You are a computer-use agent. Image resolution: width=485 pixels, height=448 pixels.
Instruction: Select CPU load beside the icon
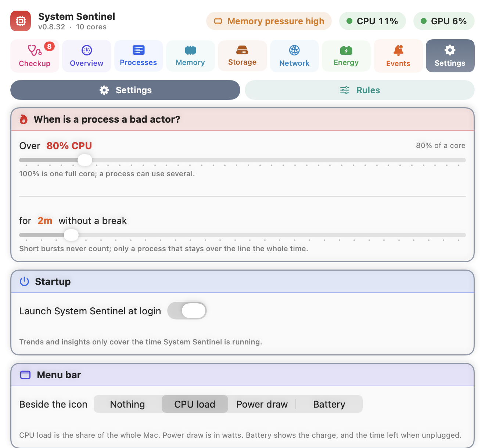pos(195,404)
